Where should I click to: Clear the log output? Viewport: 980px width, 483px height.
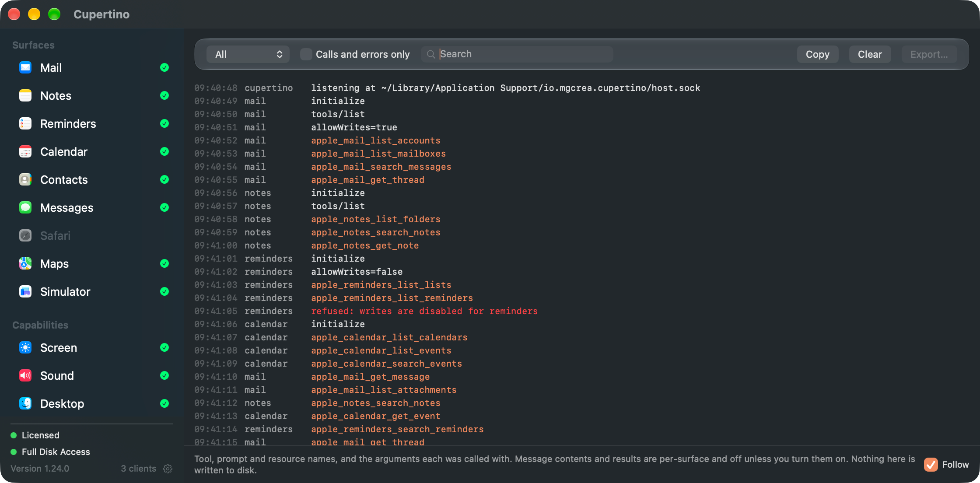point(870,54)
